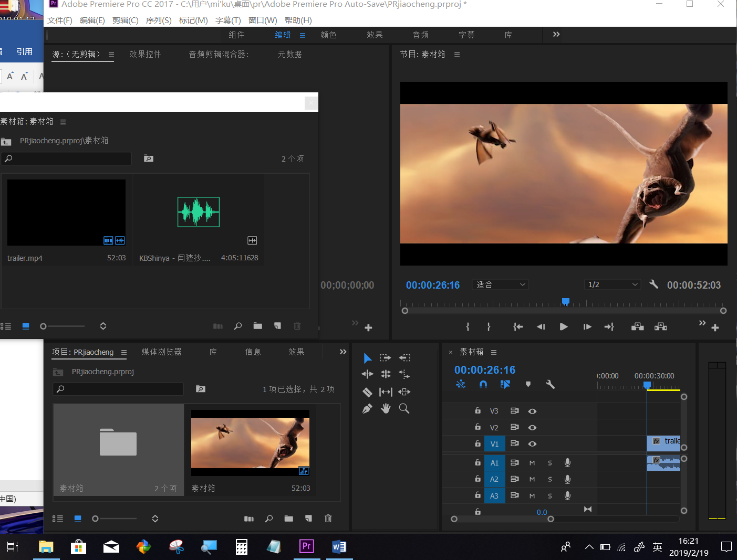Viewport: 737px width, 560px height.
Task: Click New Item icon in project panel
Action: click(x=308, y=519)
